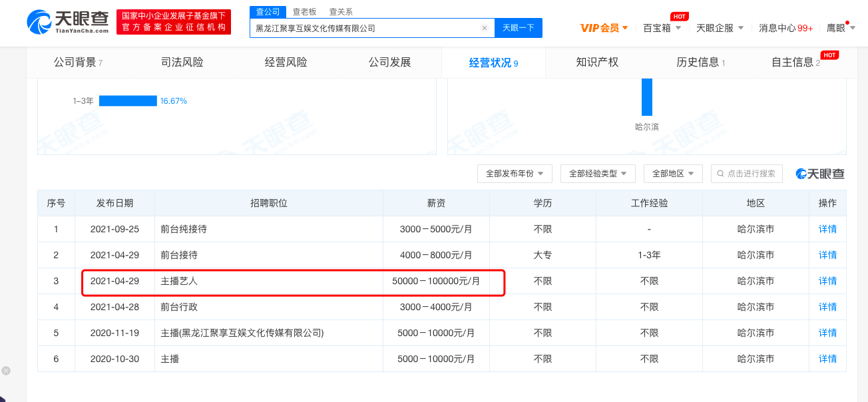The height and width of the screenshot is (402, 868).
Task: Open the VIP会员 dropdown menu
Action: (604, 28)
